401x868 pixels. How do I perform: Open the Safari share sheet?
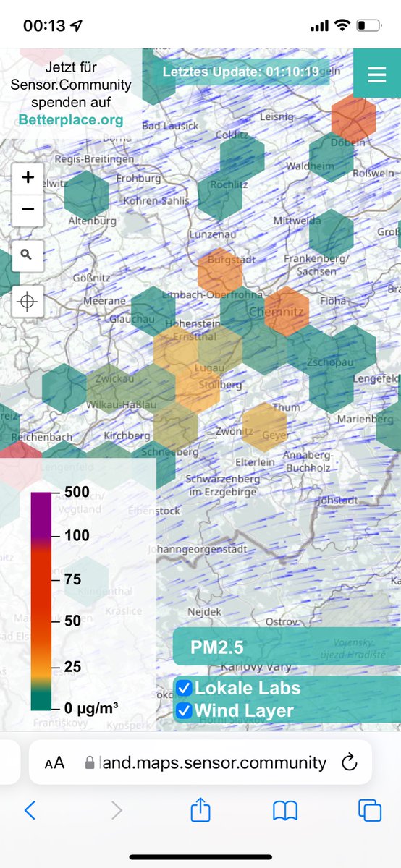[x=200, y=809]
